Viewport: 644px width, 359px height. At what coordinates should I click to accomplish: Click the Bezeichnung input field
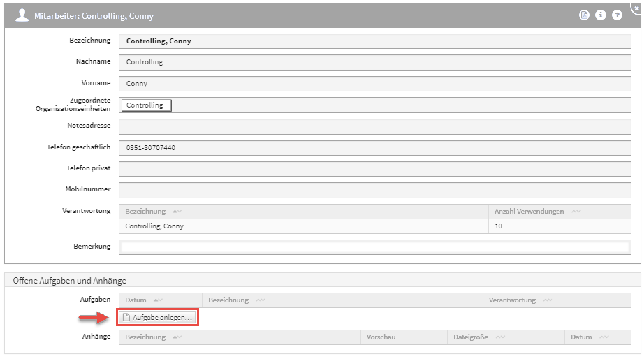click(x=375, y=41)
